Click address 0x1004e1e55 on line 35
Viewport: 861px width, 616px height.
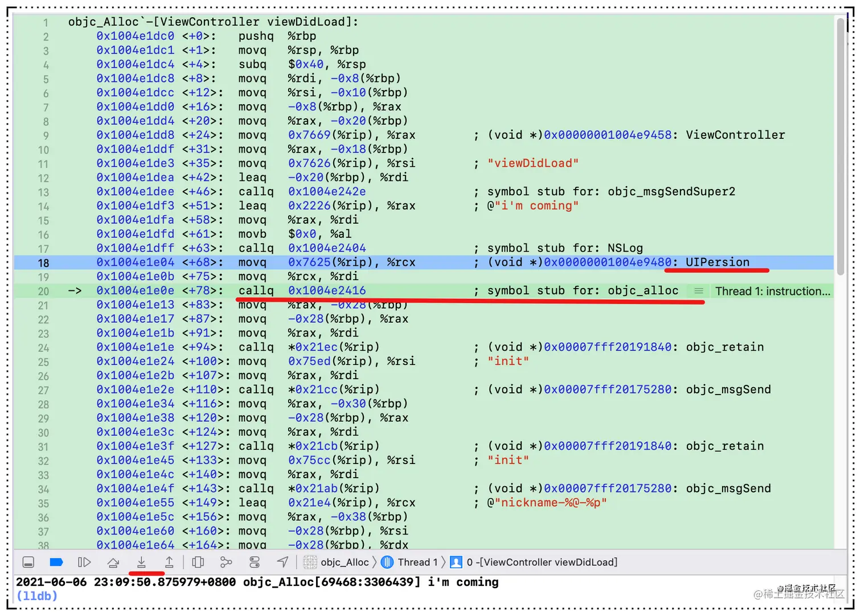(136, 503)
